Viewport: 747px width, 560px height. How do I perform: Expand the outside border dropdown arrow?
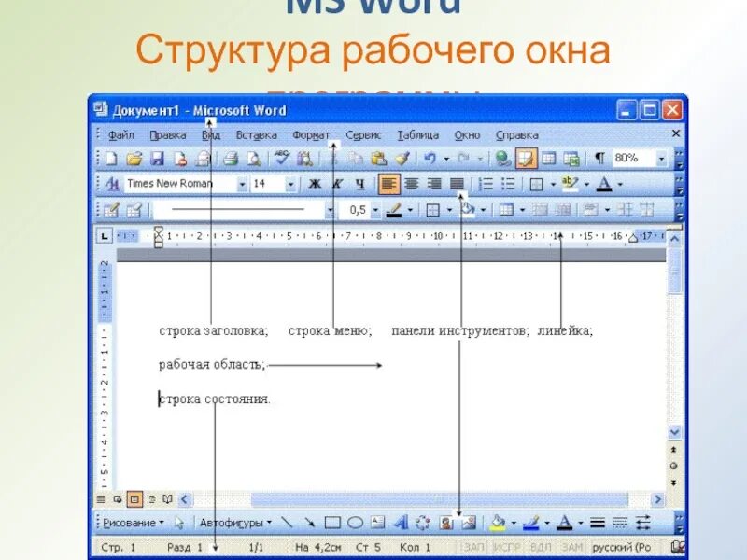(553, 184)
